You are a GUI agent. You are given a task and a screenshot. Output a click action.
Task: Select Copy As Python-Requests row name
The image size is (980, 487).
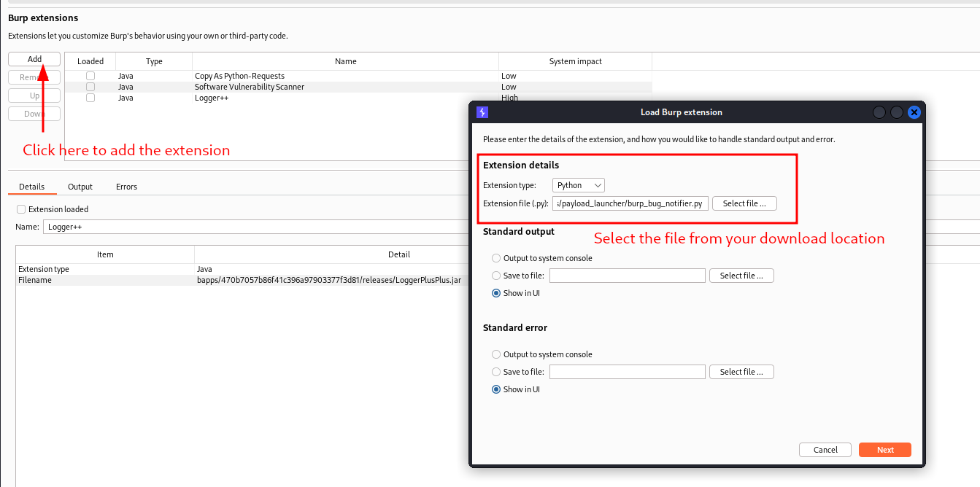[239, 76]
